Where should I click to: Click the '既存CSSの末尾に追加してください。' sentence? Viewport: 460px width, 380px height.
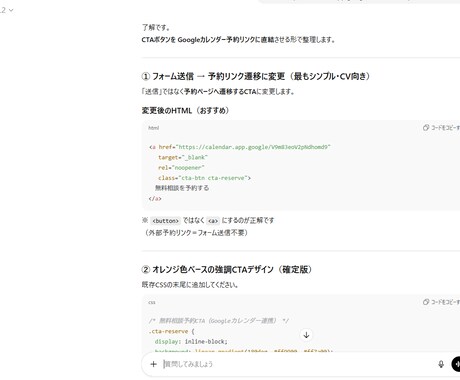point(190,285)
